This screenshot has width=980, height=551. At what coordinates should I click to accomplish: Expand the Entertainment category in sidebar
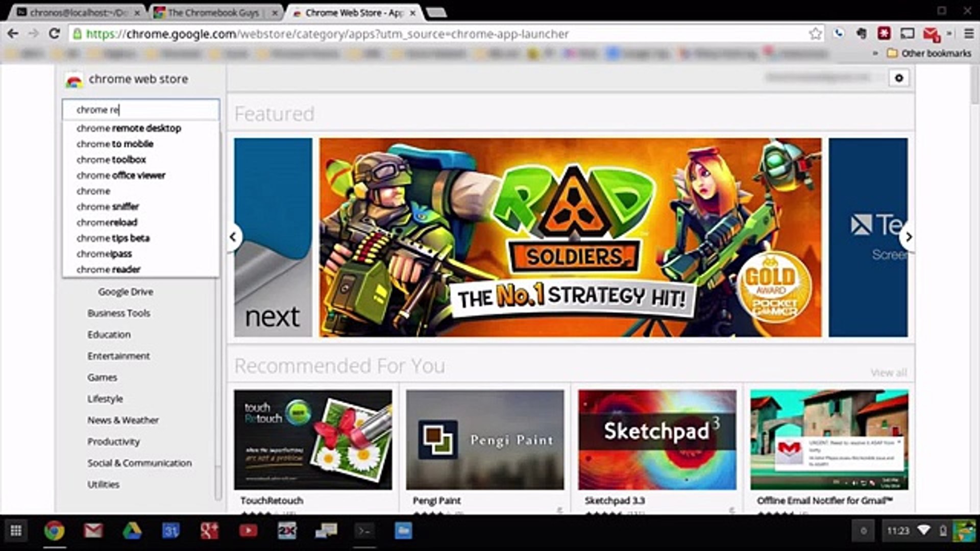click(x=118, y=355)
